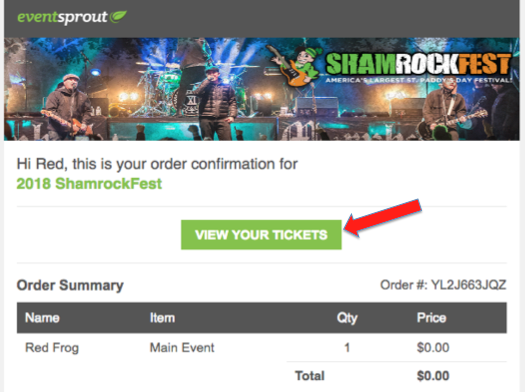Select the Red Frog name cell
525x392 pixels.
point(52,347)
